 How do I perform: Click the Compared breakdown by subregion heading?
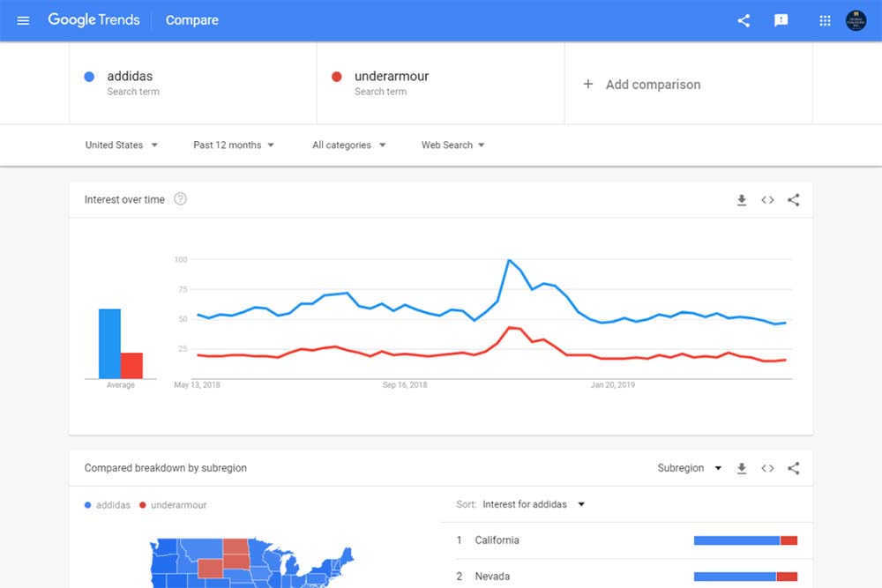pos(166,468)
